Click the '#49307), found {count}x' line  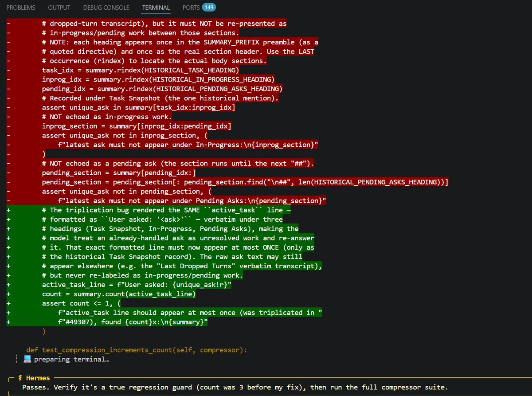tap(133, 322)
